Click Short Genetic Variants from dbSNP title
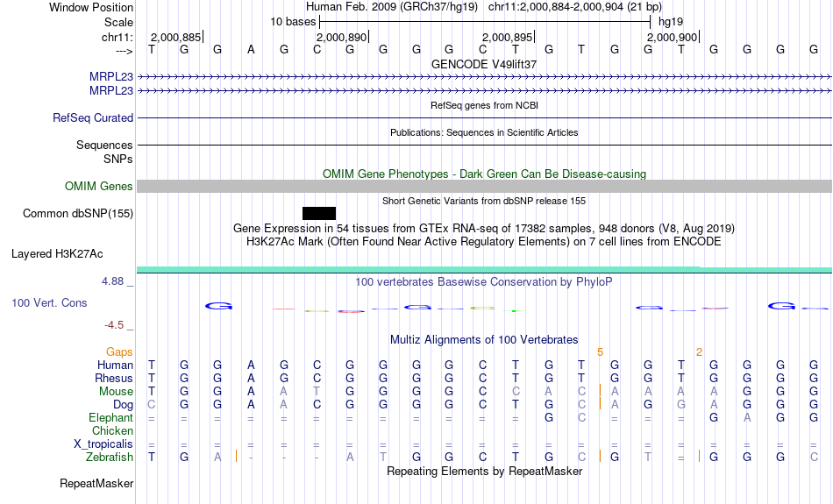Screen dimensions: 833x504 click(484, 201)
